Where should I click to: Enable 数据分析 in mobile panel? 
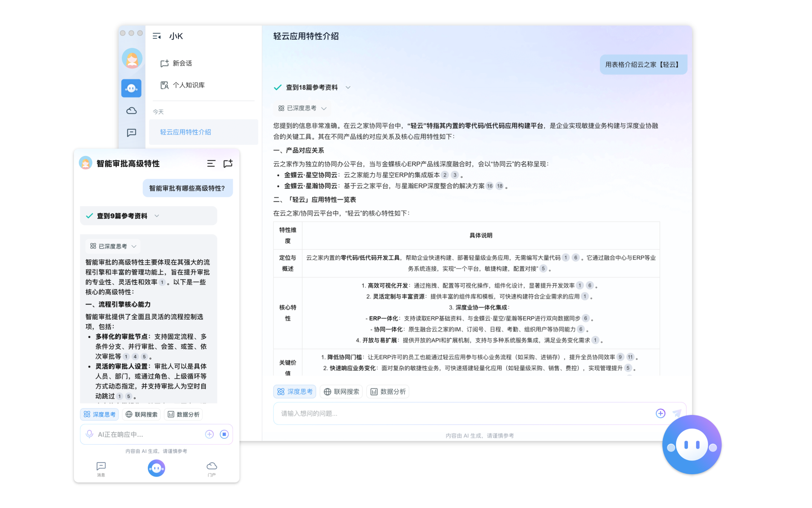[x=183, y=414]
